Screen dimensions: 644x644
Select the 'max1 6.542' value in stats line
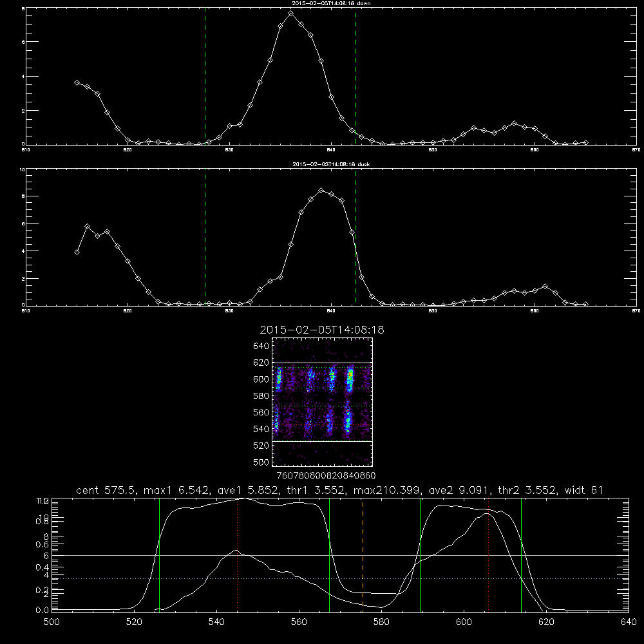click(x=175, y=490)
